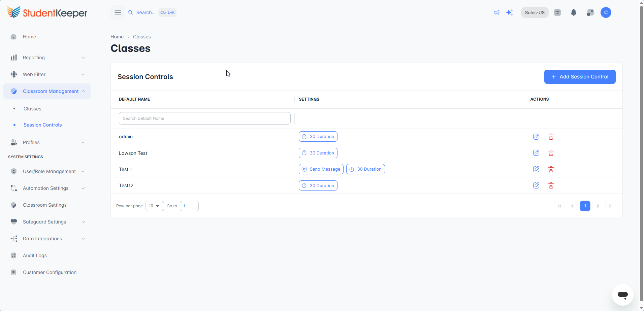
Task: Delete the Test 1 row
Action: (551, 169)
